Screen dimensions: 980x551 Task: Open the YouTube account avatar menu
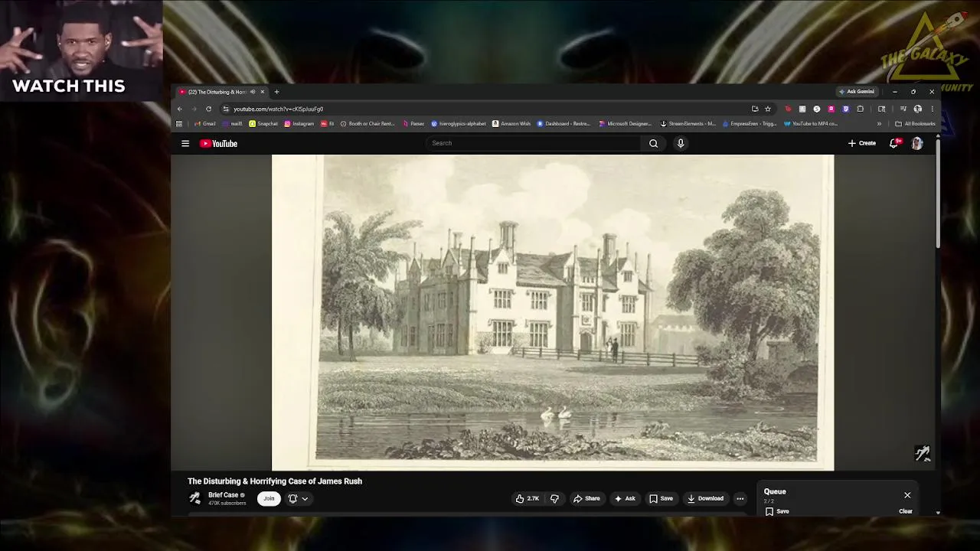coord(917,143)
